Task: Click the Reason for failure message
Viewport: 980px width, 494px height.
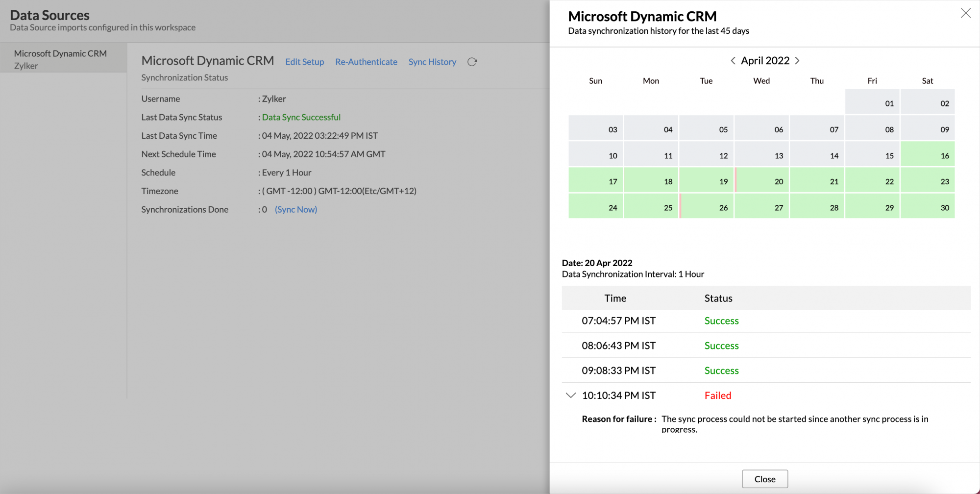Action: (x=795, y=424)
